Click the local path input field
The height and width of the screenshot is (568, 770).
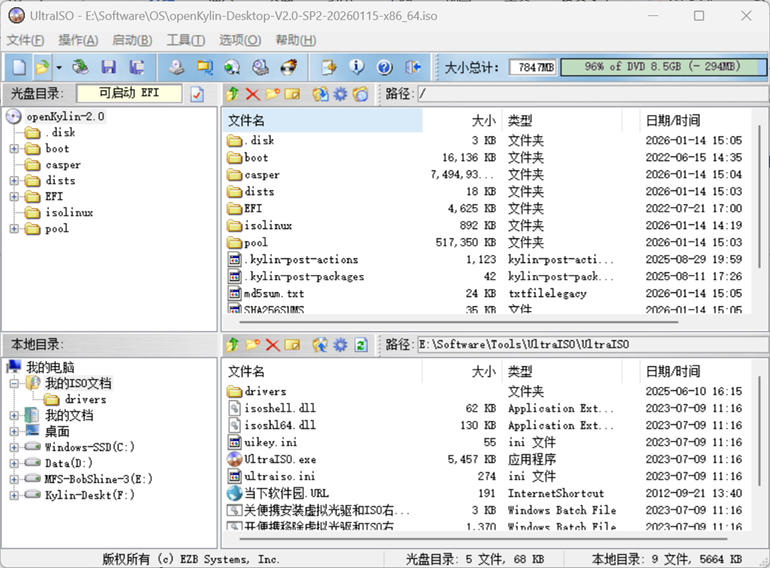coord(592,345)
